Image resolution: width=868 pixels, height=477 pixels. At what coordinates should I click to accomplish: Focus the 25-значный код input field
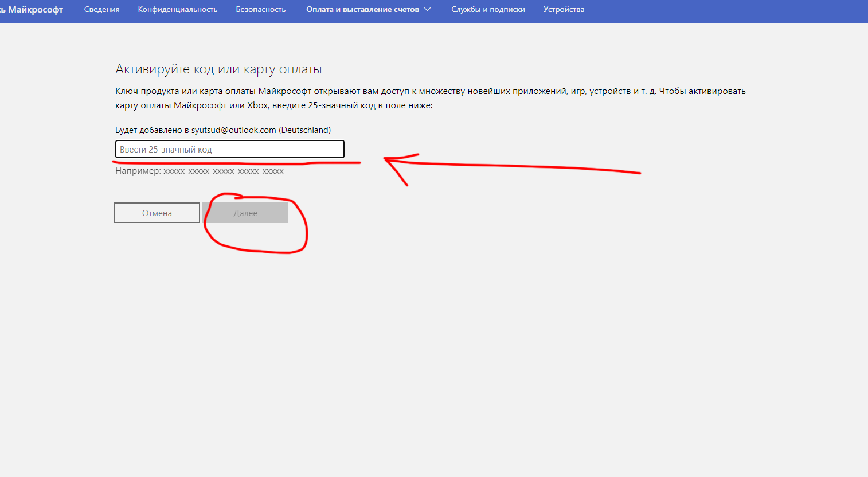(x=230, y=149)
